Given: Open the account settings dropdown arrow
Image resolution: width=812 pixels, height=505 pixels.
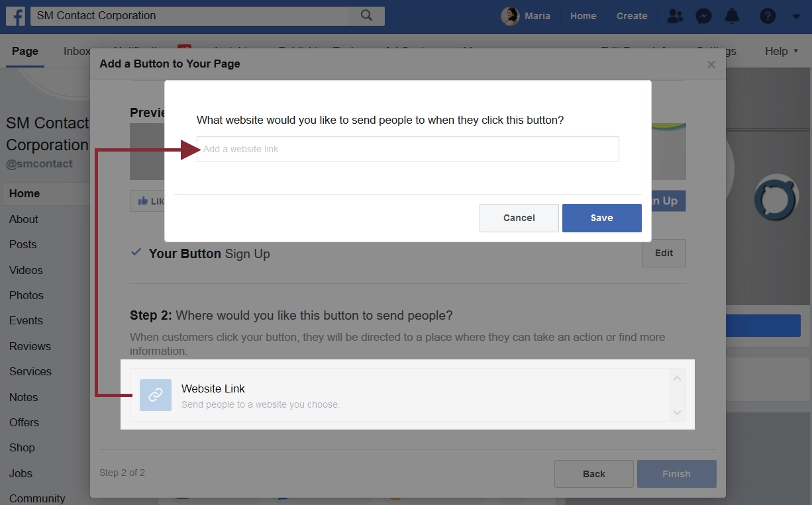Looking at the screenshot, I should pos(795,15).
